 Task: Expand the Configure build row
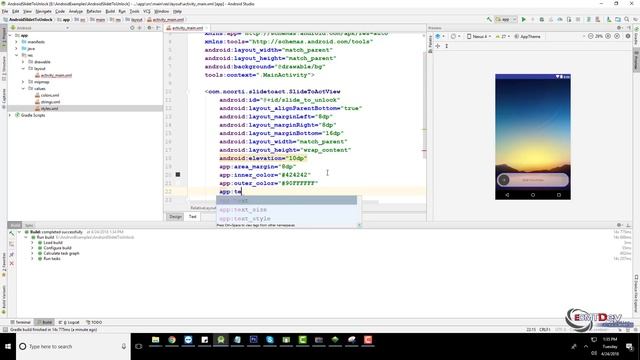[x=32, y=248]
